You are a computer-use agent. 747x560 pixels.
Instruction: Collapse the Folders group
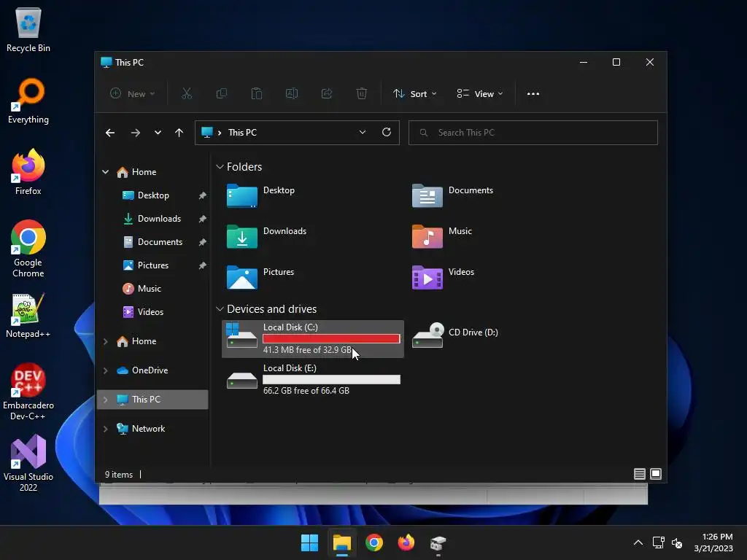click(220, 167)
